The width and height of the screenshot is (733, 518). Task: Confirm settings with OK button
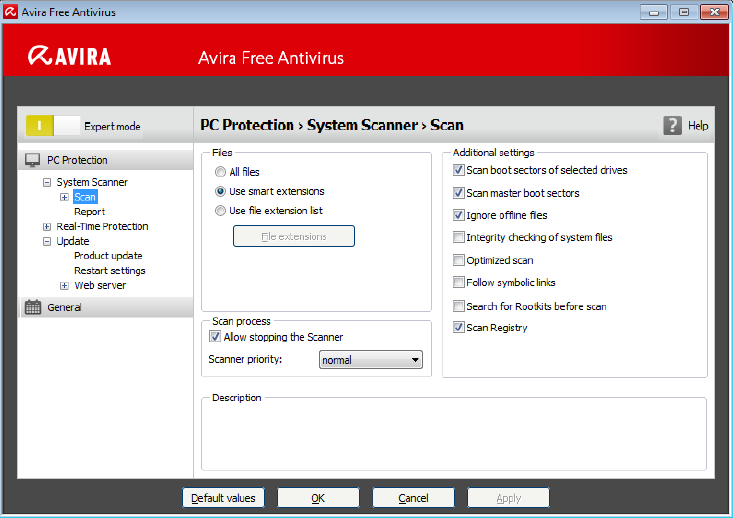[x=318, y=498]
